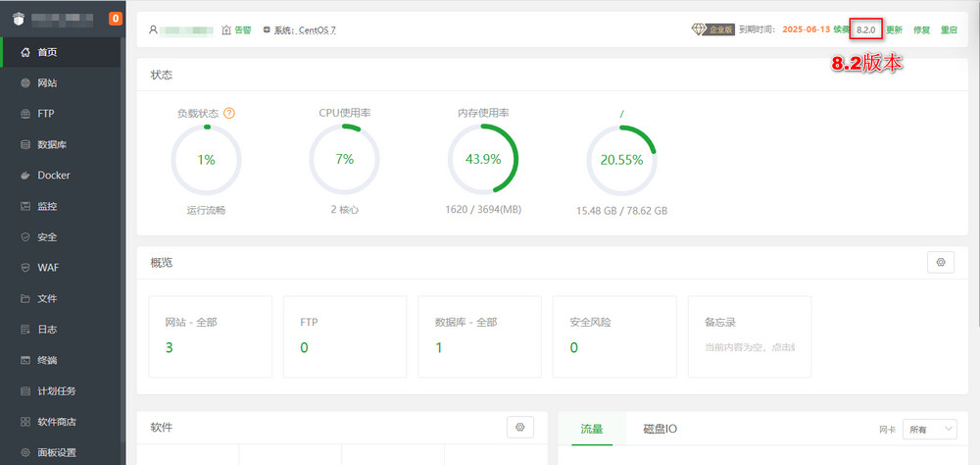Click the 软件 panel gear settings icon
The image size is (980, 465).
[x=519, y=427]
